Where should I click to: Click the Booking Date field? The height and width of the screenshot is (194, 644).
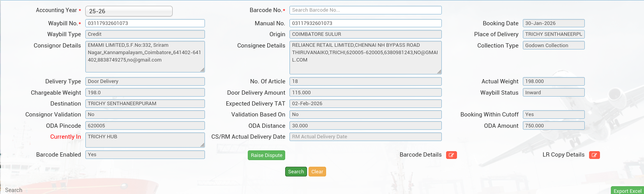[x=553, y=23]
